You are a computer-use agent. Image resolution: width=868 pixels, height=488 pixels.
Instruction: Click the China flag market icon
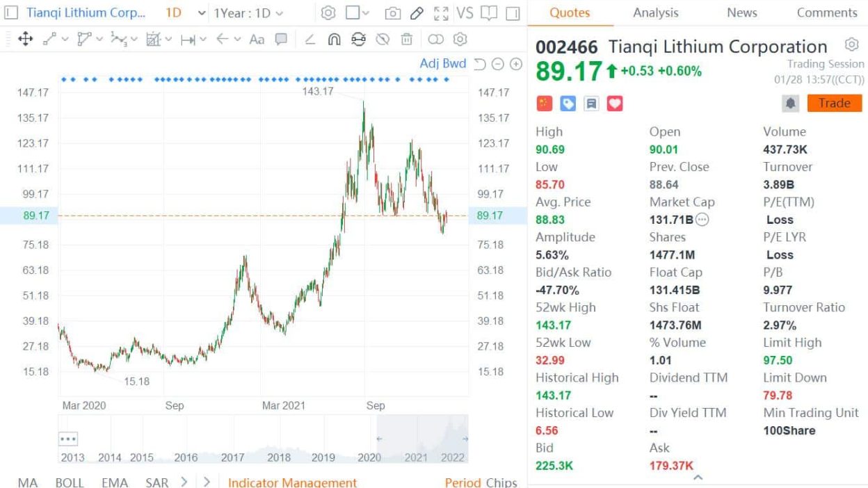tap(545, 104)
